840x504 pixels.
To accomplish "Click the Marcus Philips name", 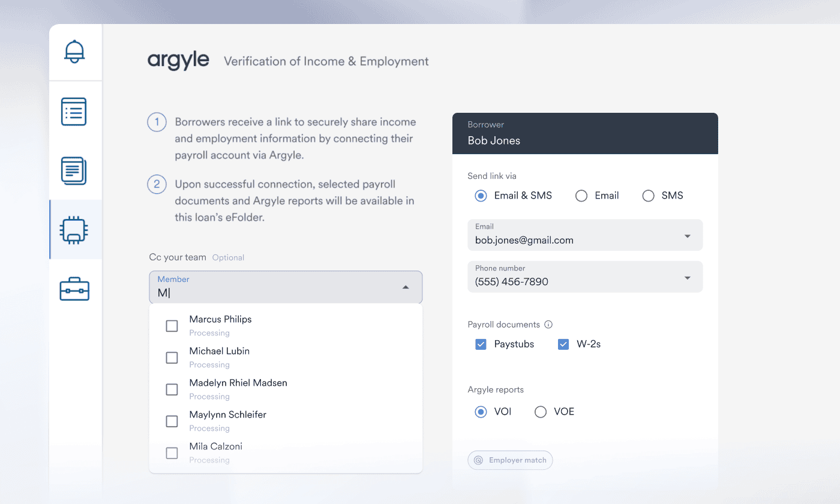I will click(x=220, y=319).
